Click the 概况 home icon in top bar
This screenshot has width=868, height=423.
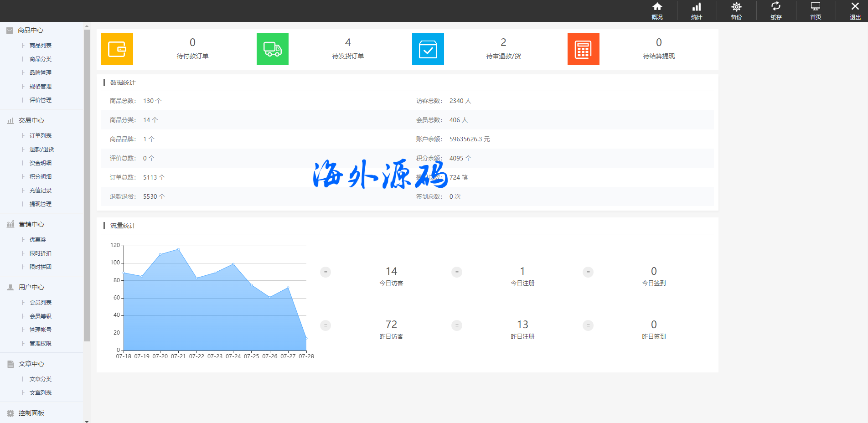[x=657, y=10]
